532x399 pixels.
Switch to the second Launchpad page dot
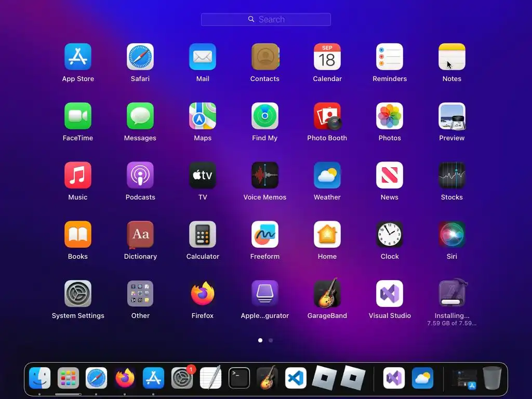[271, 340]
